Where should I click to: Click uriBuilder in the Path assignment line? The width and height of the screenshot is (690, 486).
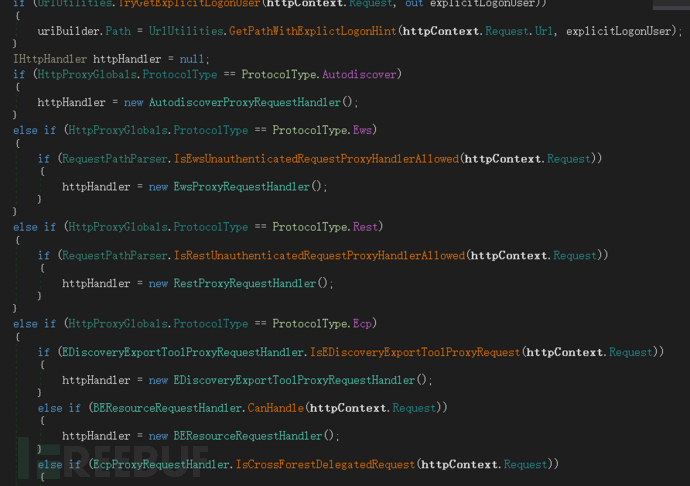coord(70,31)
